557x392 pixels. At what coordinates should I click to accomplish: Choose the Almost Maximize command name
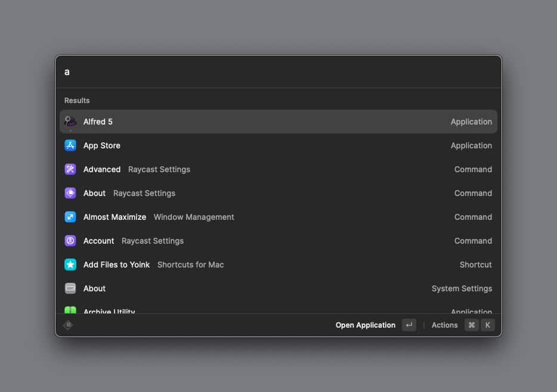coord(115,217)
